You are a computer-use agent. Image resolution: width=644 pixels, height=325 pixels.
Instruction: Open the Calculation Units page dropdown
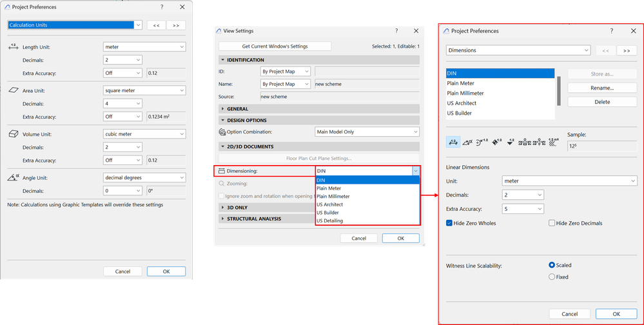coord(75,25)
